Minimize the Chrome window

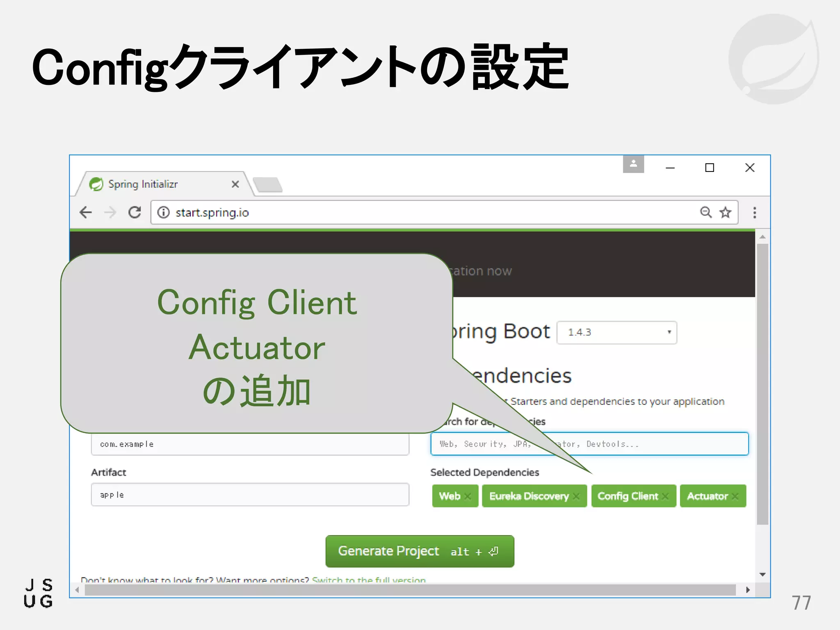670,168
